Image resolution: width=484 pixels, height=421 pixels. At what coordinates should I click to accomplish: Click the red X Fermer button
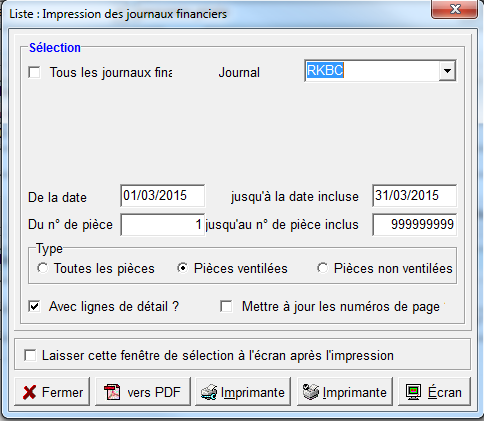(x=52, y=392)
